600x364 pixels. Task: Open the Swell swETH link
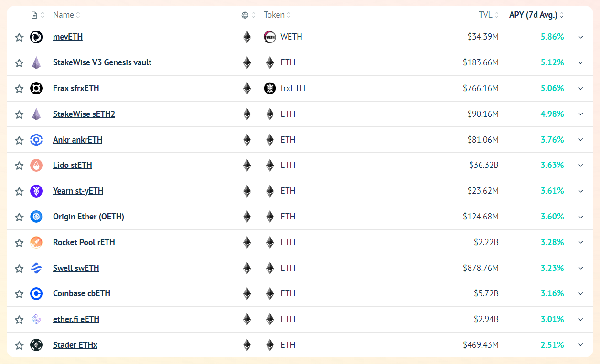pyautogui.click(x=76, y=268)
